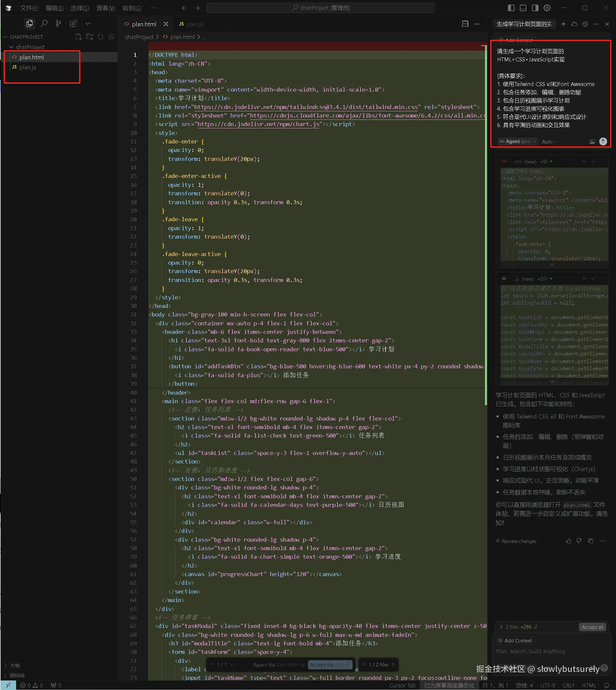Open the Agent mode dropdown
This screenshot has height=690, width=616.
click(x=517, y=141)
